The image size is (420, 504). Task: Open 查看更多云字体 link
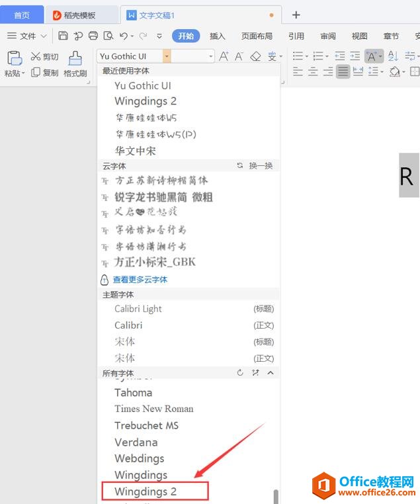point(140,279)
